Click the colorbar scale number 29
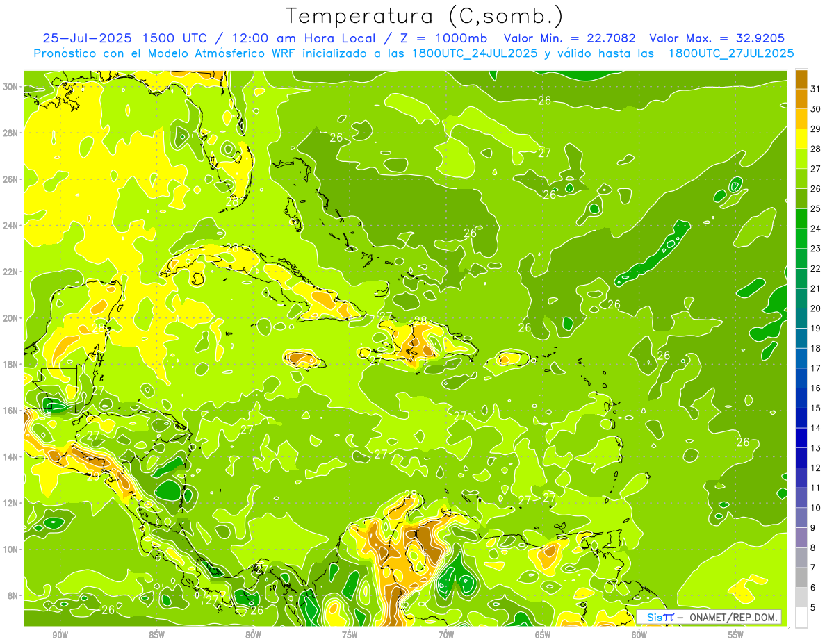The height and width of the screenshot is (644, 834). coord(816,129)
